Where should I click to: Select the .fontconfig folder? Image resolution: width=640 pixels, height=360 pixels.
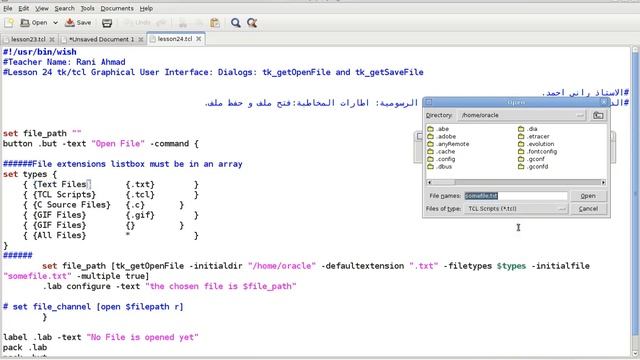[x=537, y=151]
